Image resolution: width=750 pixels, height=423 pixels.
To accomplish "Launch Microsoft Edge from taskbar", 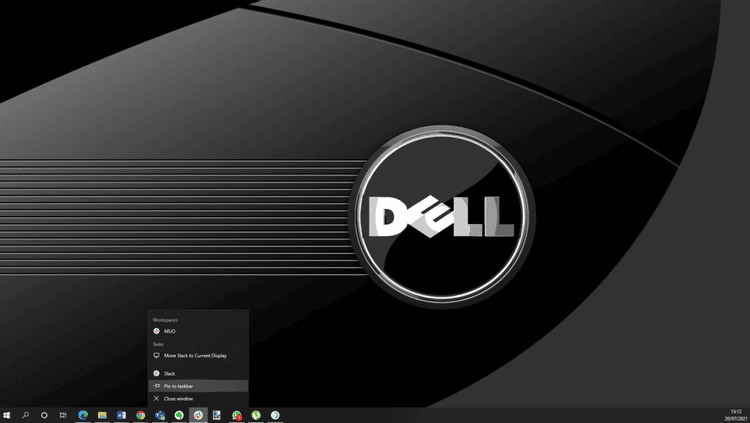I will pos(83,415).
